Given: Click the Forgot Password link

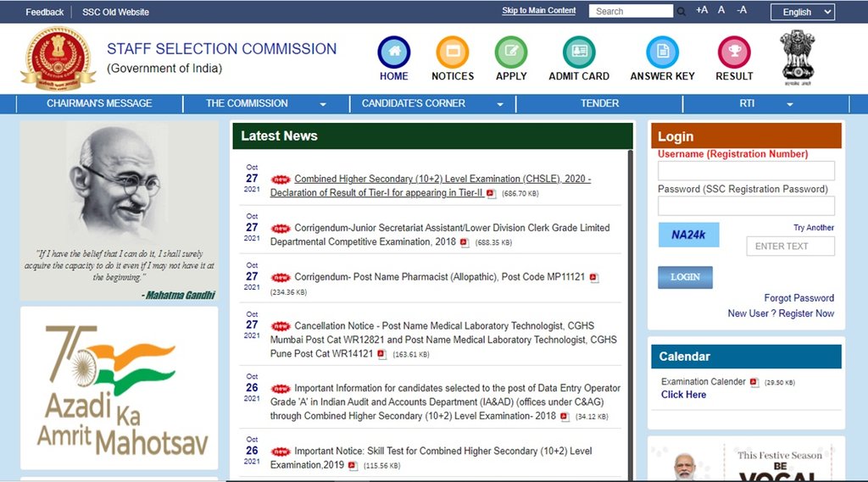Looking at the screenshot, I should coord(798,298).
